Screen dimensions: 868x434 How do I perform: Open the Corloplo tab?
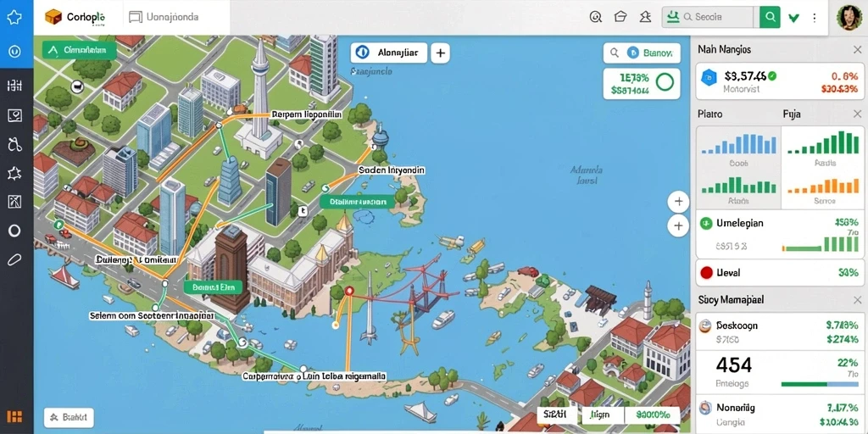(x=76, y=17)
